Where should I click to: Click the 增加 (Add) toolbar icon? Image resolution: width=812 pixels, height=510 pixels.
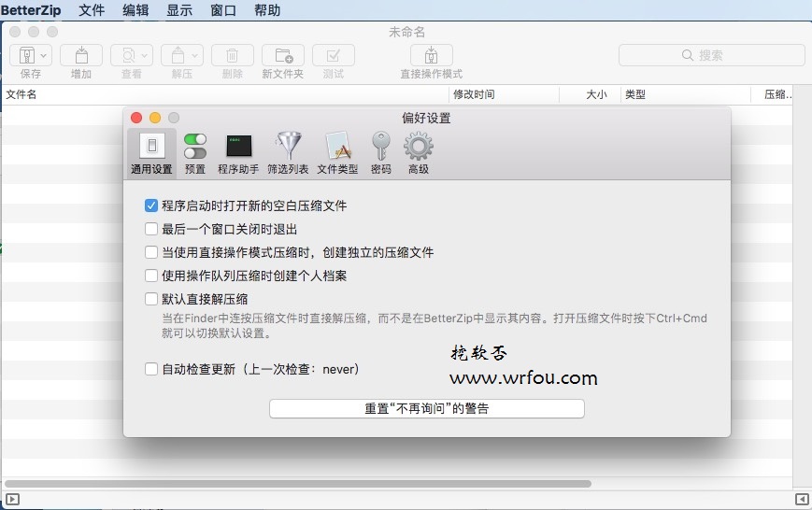(81, 55)
